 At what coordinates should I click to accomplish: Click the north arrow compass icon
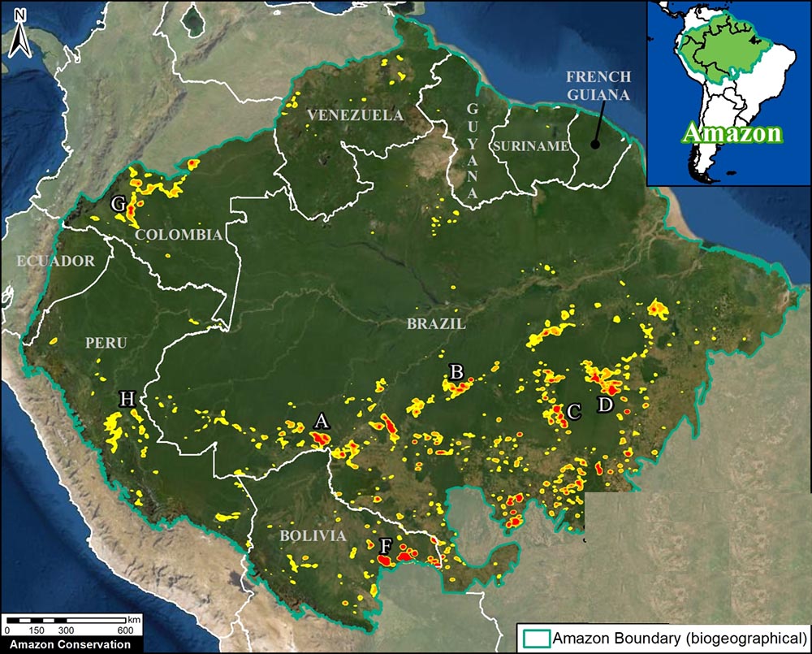point(19,35)
